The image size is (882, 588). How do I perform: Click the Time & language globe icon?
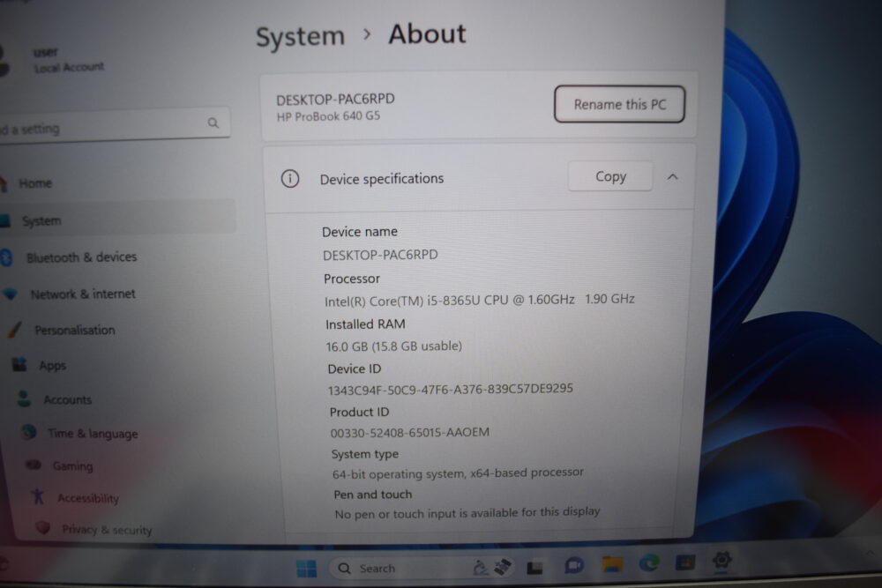click(x=29, y=432)
